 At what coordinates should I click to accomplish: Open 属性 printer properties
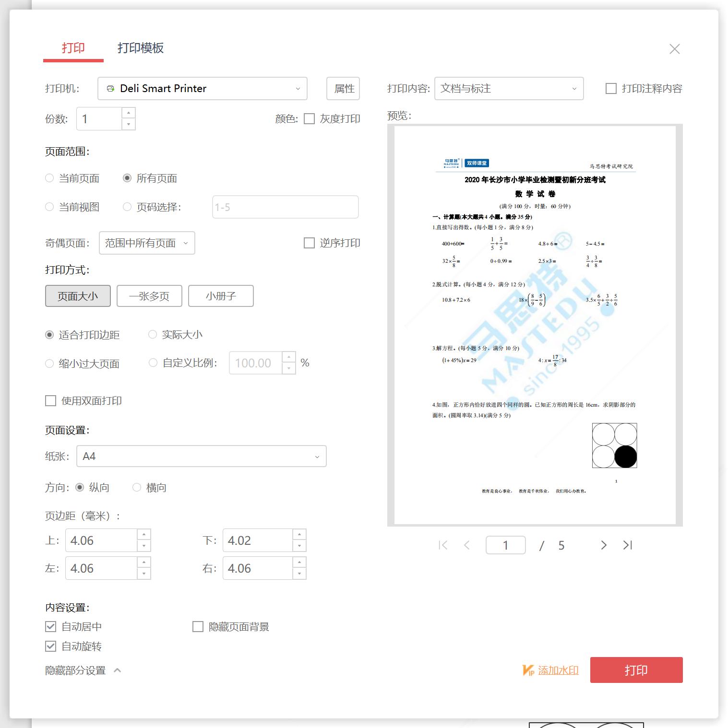343,88
